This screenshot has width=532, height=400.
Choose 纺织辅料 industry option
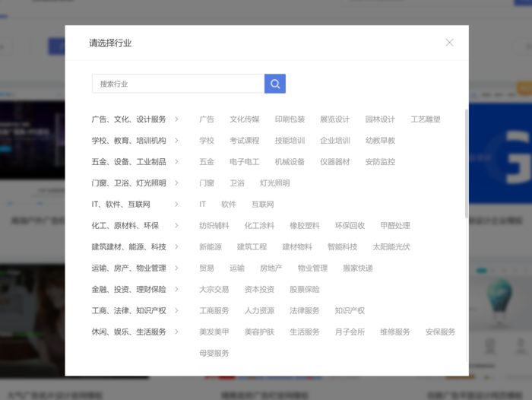pyautogui.click(x=214, y=225)
